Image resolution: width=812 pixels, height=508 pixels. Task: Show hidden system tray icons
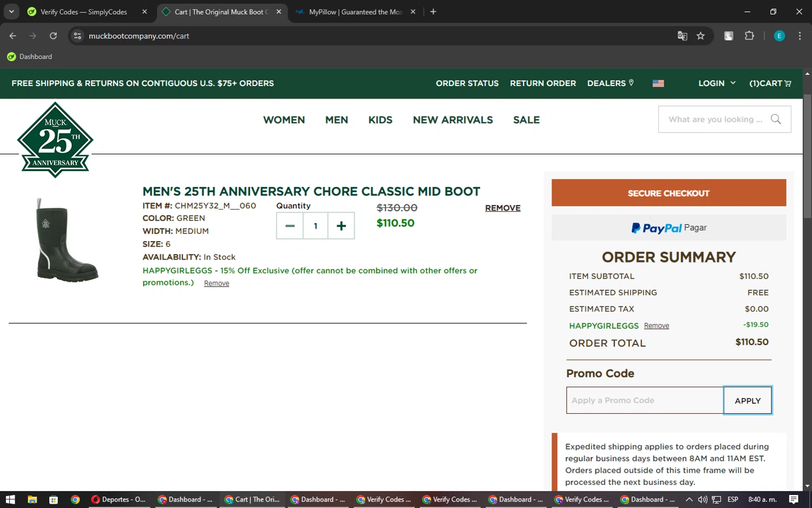(x=689, y=499)
